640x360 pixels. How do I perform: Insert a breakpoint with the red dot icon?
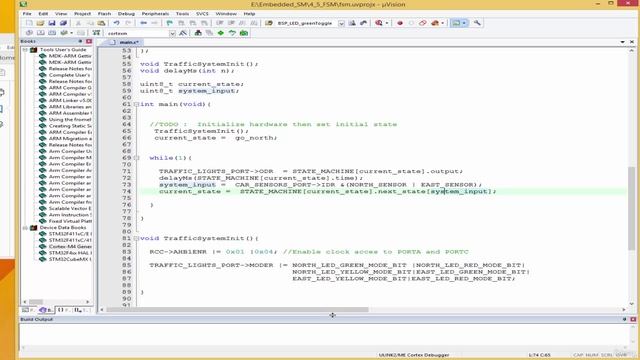pos(400,23)
